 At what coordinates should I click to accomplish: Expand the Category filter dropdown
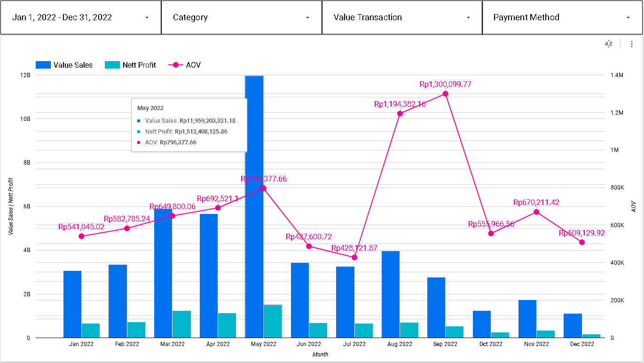241,17
